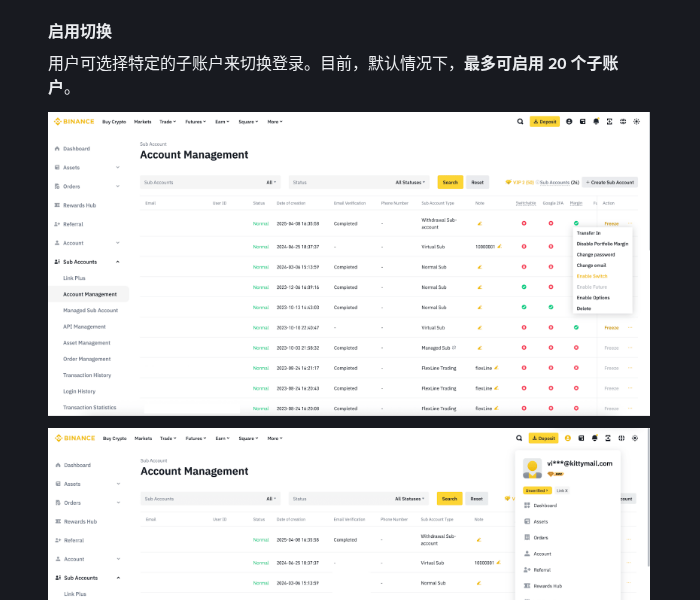
Task: Click Dashboard grid icon in profile popup
Action: (x=527, y=505)
